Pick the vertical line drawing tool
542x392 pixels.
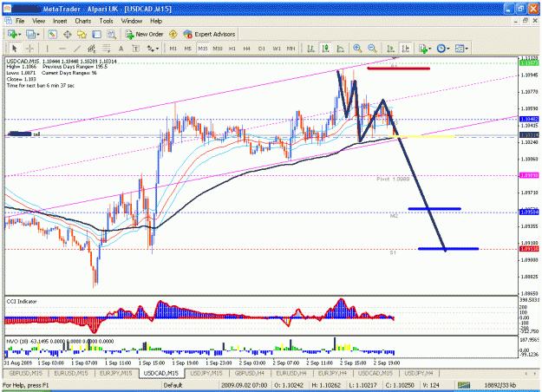click(47, 49)
